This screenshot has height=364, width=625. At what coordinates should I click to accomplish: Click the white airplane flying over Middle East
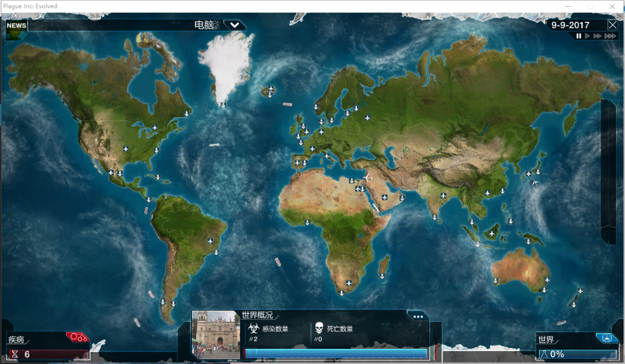pos(368,178)
